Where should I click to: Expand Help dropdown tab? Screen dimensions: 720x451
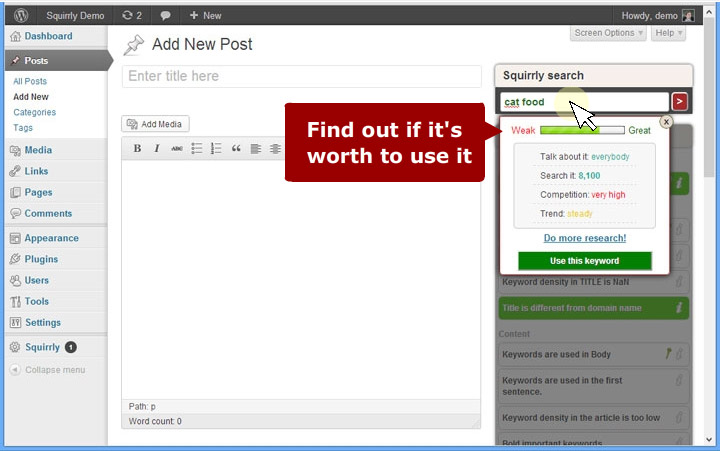(x=668, y=33)
